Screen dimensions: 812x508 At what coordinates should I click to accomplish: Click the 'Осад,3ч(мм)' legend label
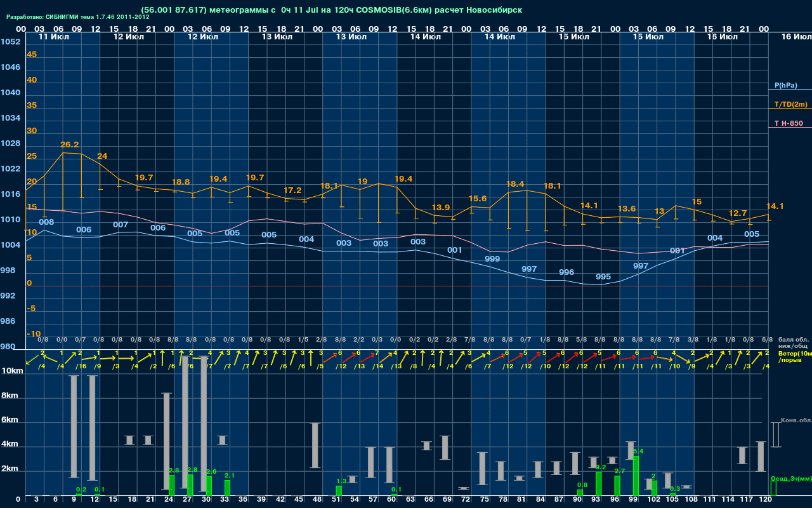(790, 478)
